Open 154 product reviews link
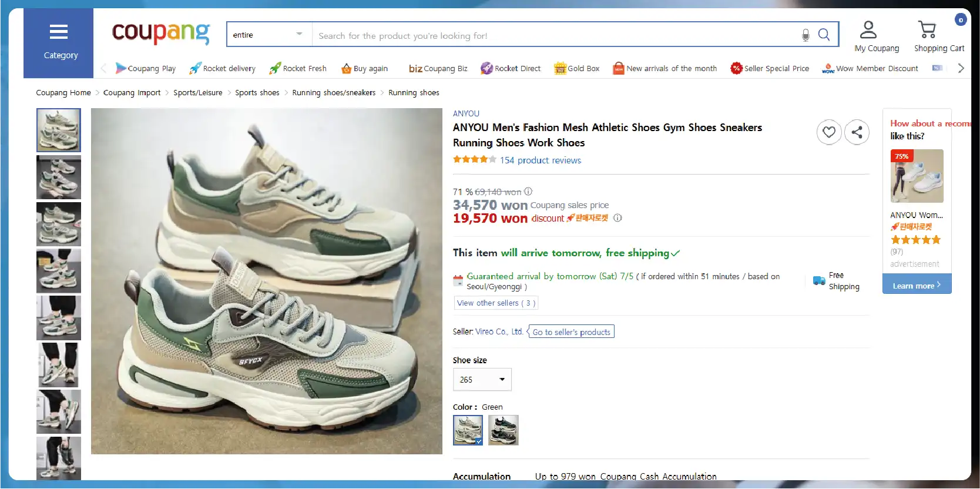 540,160
